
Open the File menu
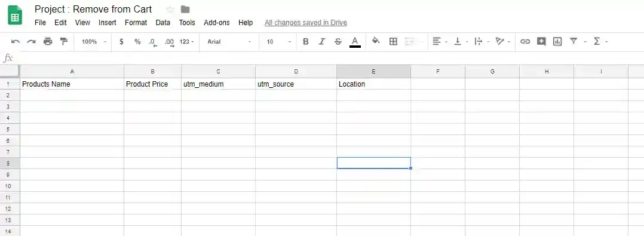pyautogui.click(x=40, y=23)
